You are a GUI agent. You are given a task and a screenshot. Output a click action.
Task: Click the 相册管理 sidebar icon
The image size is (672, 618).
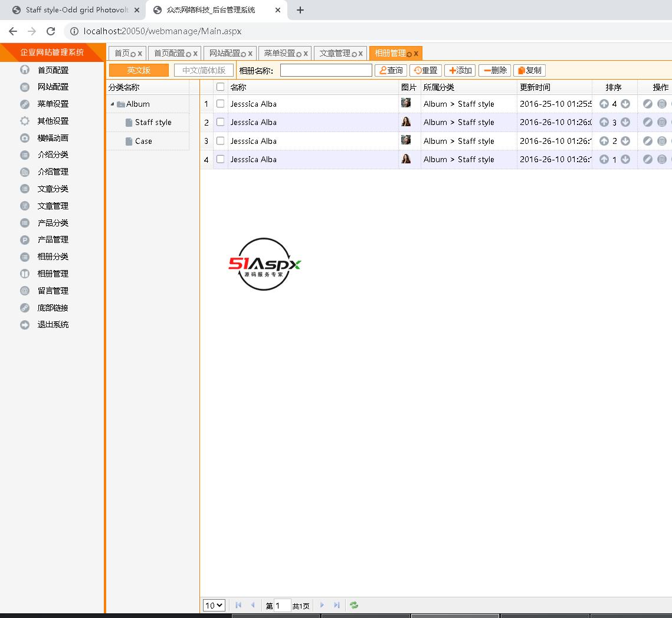click(25, 274)
